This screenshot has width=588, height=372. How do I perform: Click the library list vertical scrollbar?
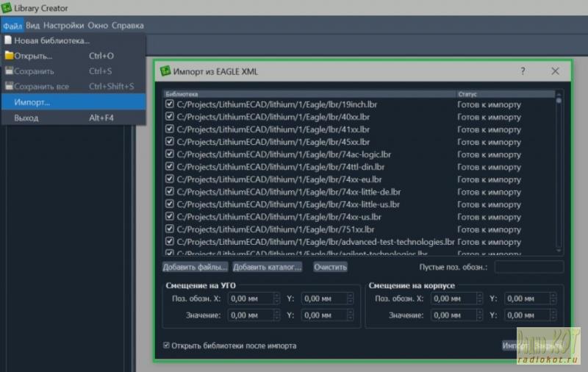coord(559,169)
